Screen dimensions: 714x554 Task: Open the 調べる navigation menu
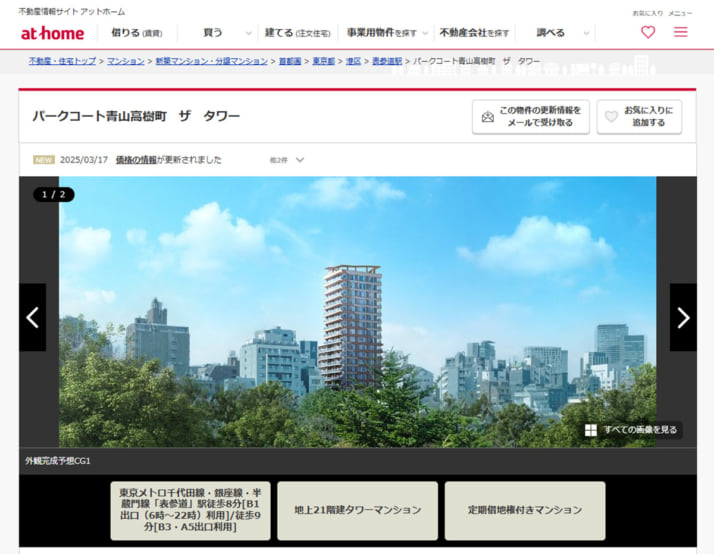pos(556,33)
